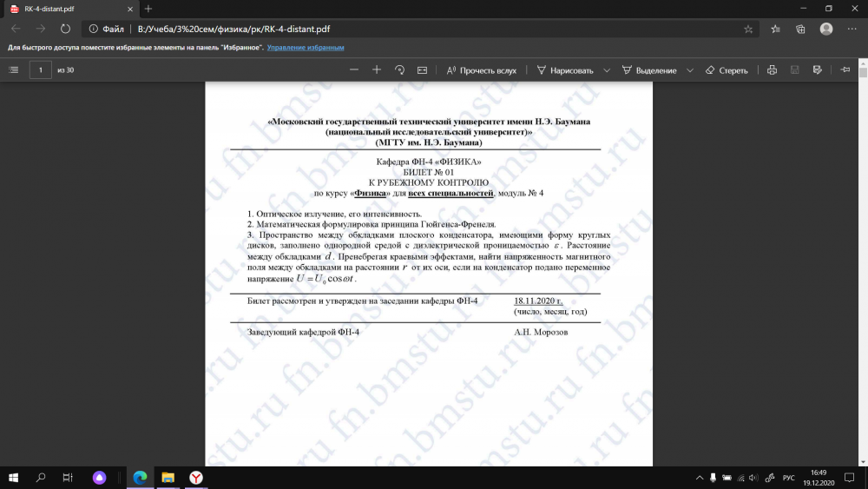
Task: Open the Collections panel
Action: 800,30
